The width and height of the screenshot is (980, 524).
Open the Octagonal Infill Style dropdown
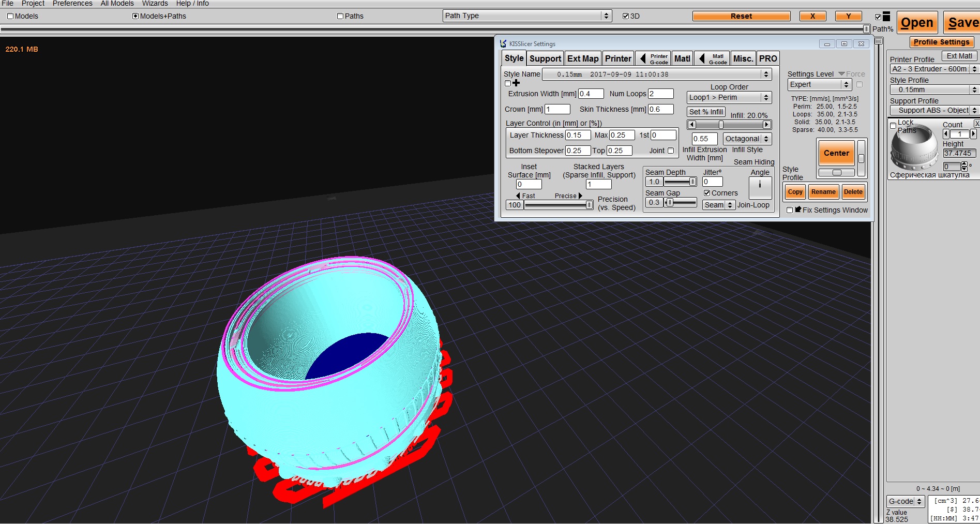pyautogui.click(x=747, y=139)
